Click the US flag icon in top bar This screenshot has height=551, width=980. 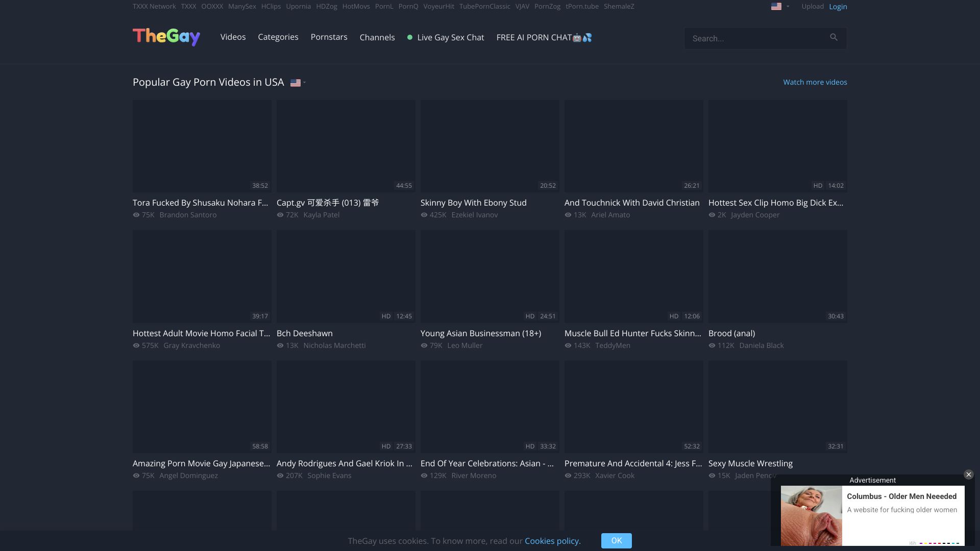(776, 7)
